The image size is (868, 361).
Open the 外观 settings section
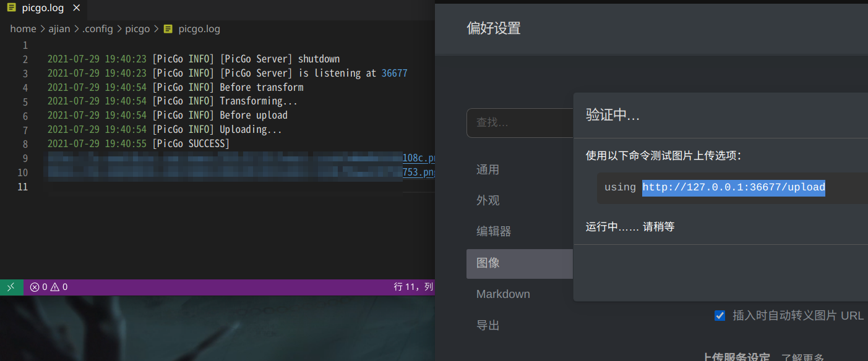tap(488, 200)
